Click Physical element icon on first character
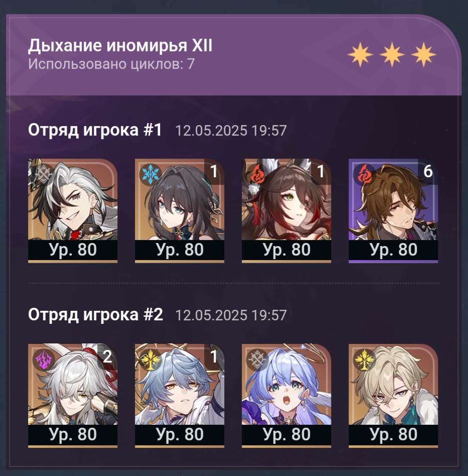 42,175
